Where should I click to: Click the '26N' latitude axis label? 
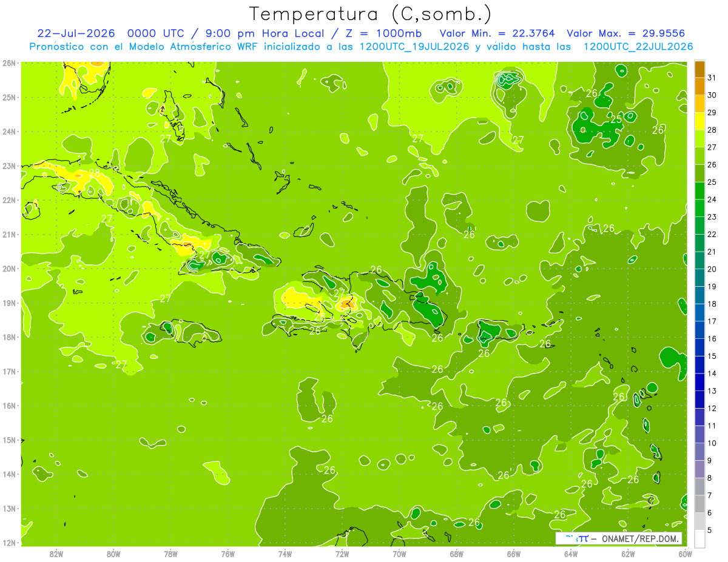pos(9,63)
